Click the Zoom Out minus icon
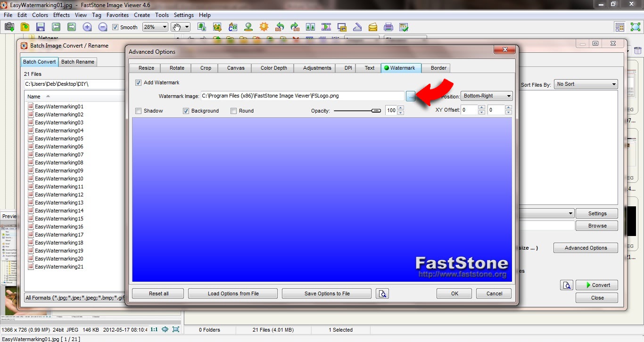Viewport: 644px width, 342px height. click(102, 27)
